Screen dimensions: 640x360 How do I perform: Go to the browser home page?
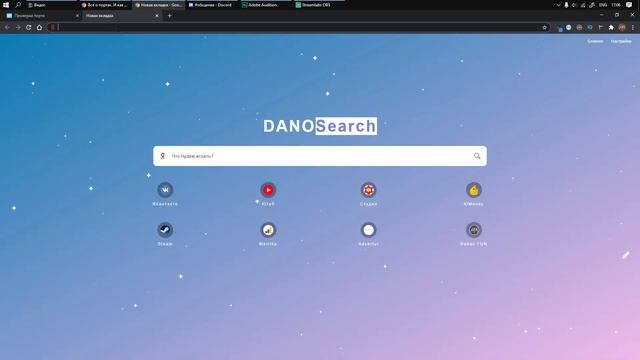[39, 27]
